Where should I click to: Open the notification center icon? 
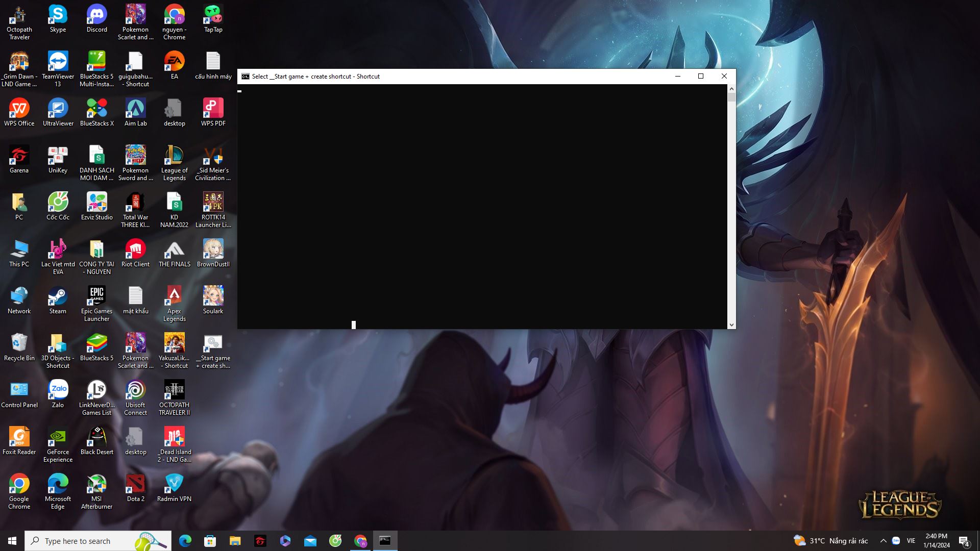(x=964, y=541)
